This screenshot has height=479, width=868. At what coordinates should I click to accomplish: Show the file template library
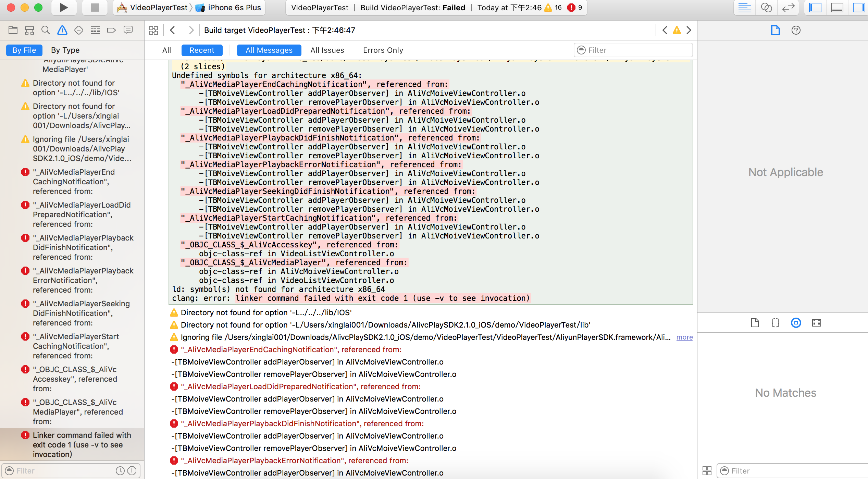click(755, 323)
